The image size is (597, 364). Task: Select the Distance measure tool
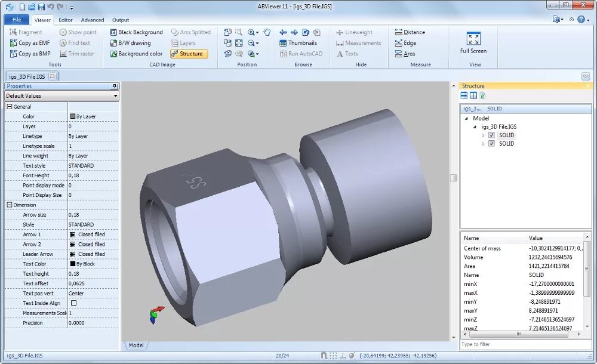pyautogui.click(x=410, y=32)
